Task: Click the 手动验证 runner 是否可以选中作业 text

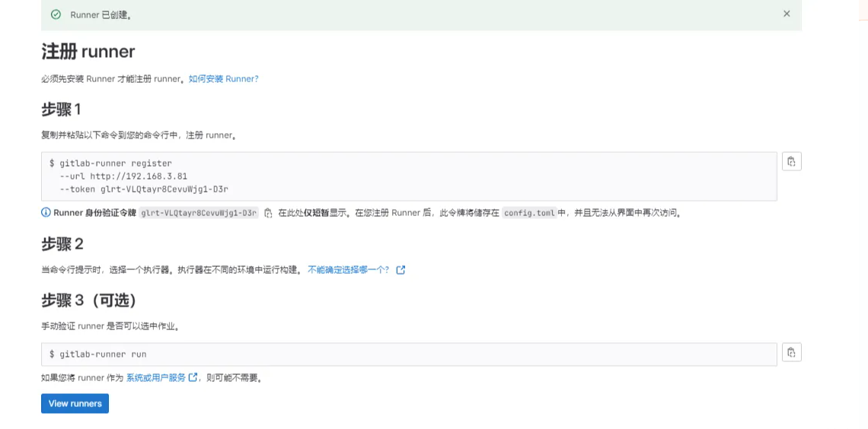Action: [111, 327]
